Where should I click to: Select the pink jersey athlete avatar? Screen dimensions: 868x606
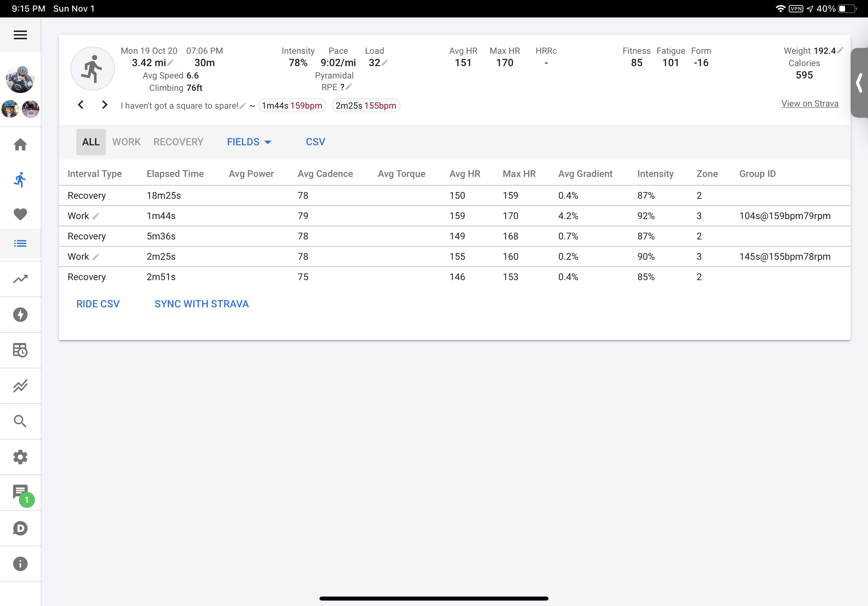(x=31, y=109)
